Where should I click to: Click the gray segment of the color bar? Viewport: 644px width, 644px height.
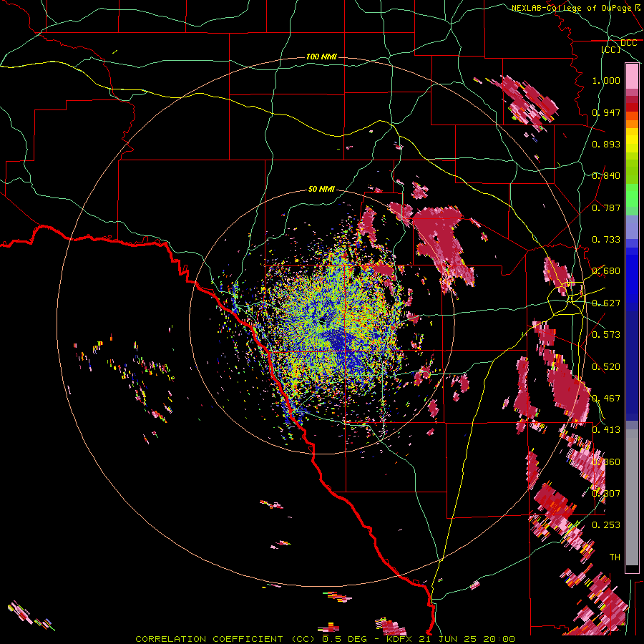click(x=632, y=497)
